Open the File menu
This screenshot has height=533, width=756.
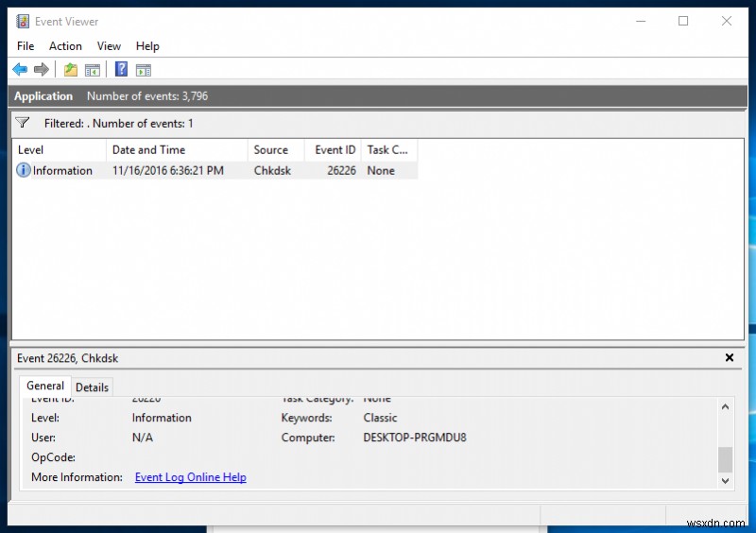26,46
